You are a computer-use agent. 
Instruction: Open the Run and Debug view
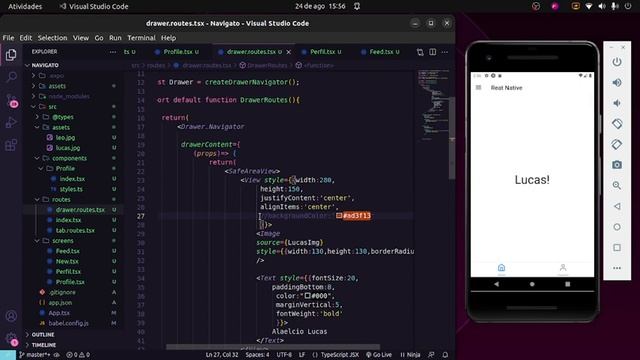[x=11, y=122]
